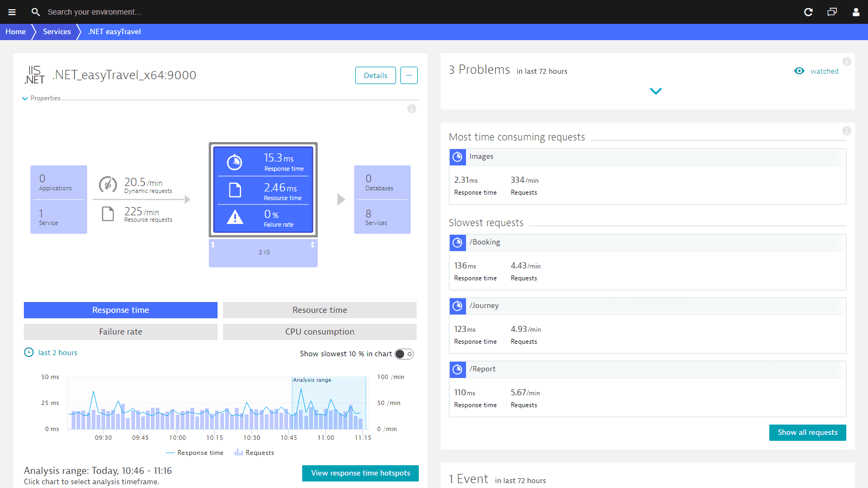Image resolution: width=868 pixels, height=488 pixels.
Task: Go to Home breadcrumb
Action: tap(16, 31)
